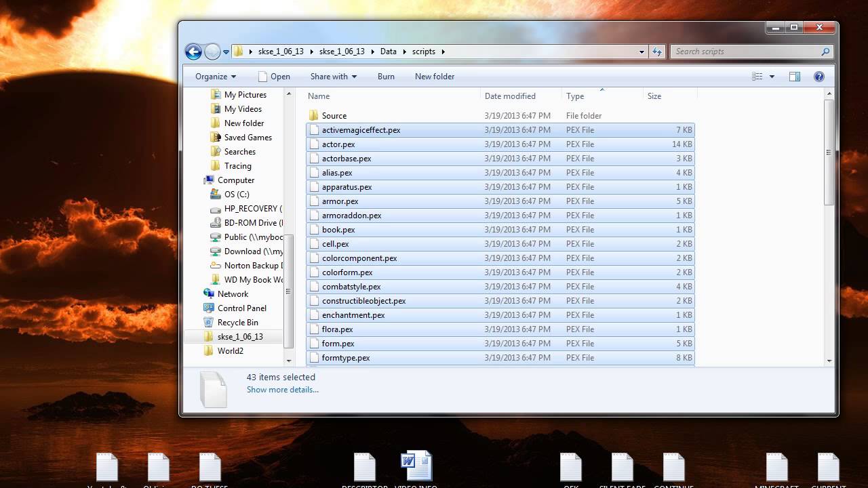Select armoraddon.pex file icon

(313, 216)
